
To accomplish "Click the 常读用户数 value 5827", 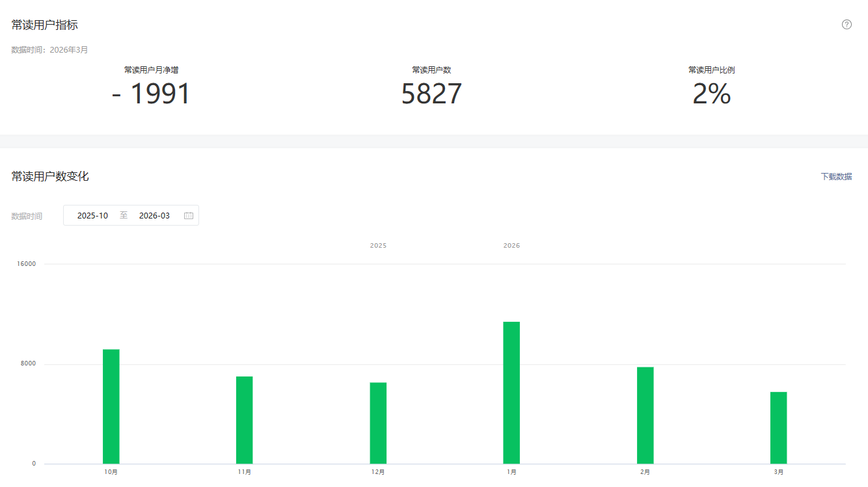I will pos(431,94).
